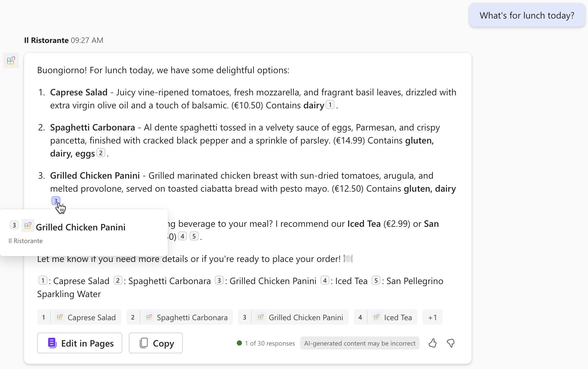Open Grilled Chicken Panini link in hover card
Screen dimensions: 588x369
(80, 227)
